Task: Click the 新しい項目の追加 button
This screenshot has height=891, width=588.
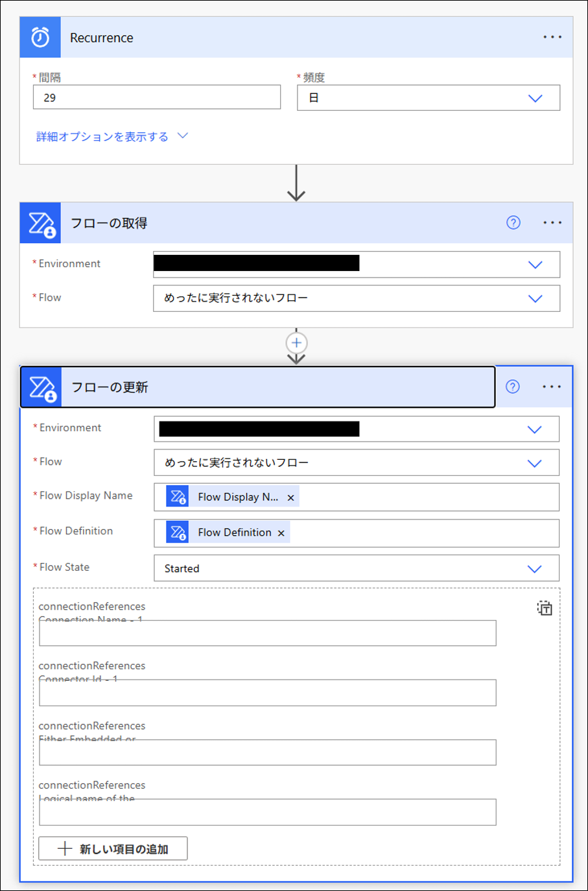Action: tap(112, 848)
